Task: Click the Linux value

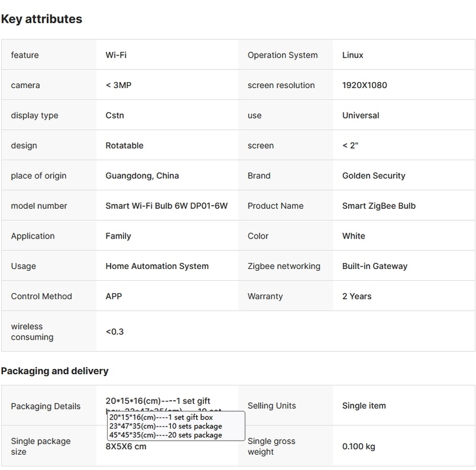Action: point(353,55)
